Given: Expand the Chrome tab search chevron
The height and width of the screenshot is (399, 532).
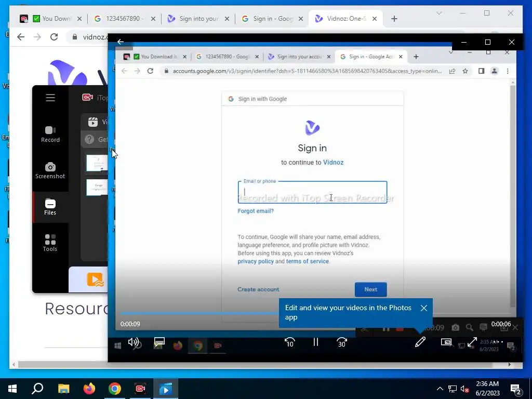Looking at the screenshot, I should click(439, 13).
